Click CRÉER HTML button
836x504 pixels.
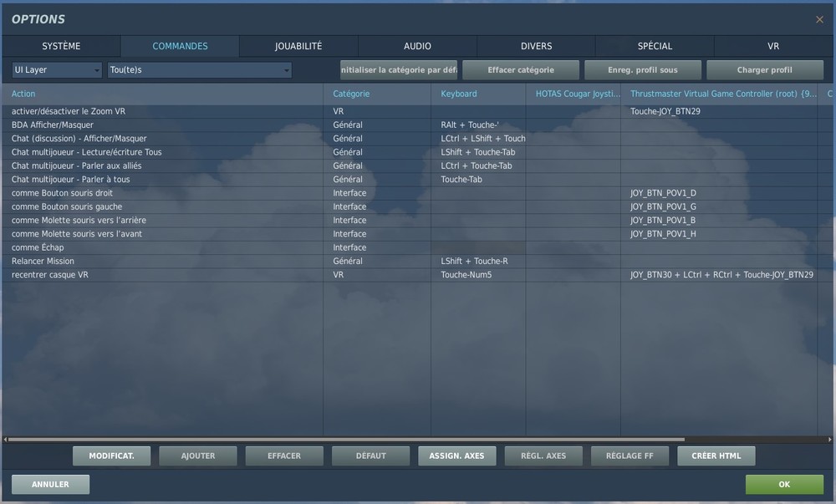(716, 456)
